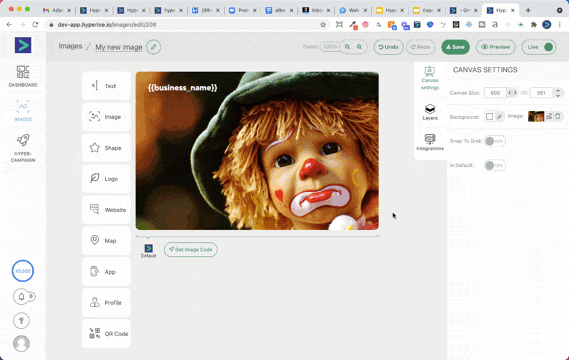Screen dimensions: 569x360
Task: Add a Profile element
Action: 106,303
